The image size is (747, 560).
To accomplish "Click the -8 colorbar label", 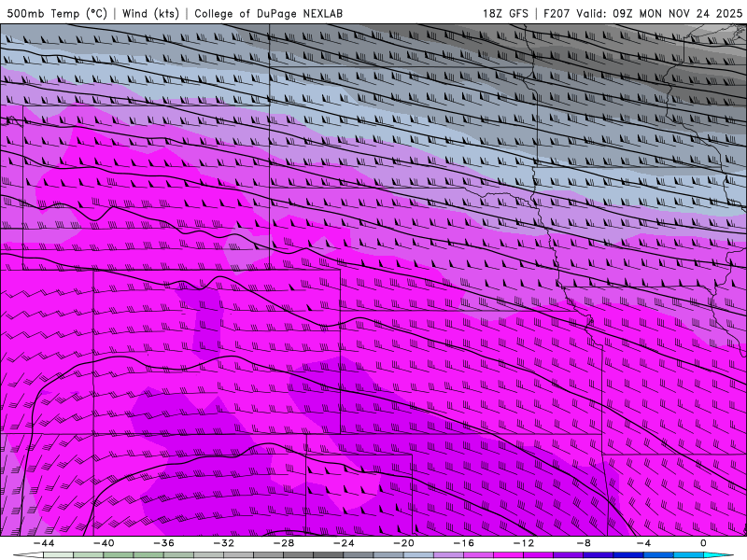I will pyautogui.click(x=584, y=543).
